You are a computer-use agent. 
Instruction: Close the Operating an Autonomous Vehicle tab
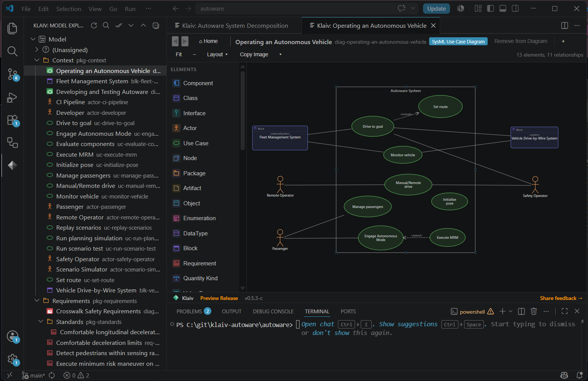(x=433, y=25)
